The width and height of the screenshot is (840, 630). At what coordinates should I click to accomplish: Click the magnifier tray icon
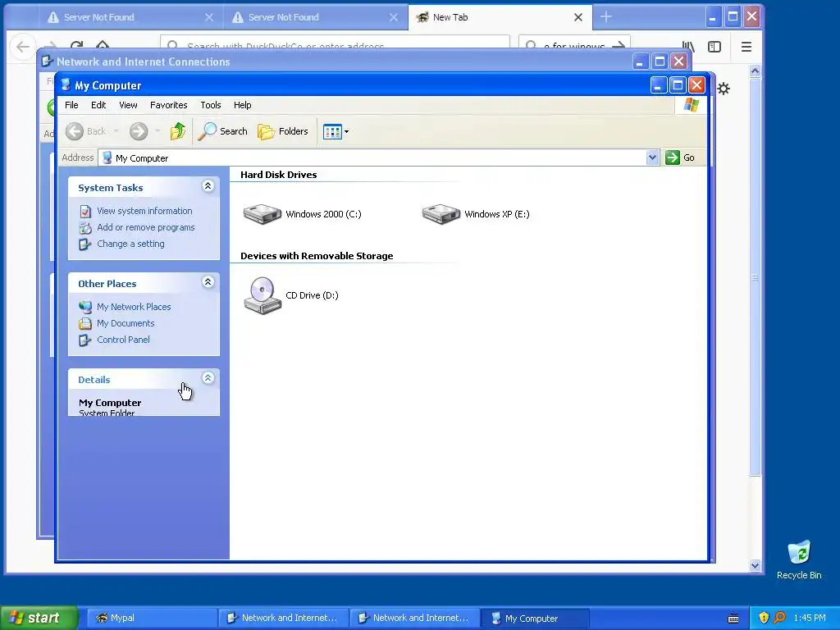click(779, 618)
